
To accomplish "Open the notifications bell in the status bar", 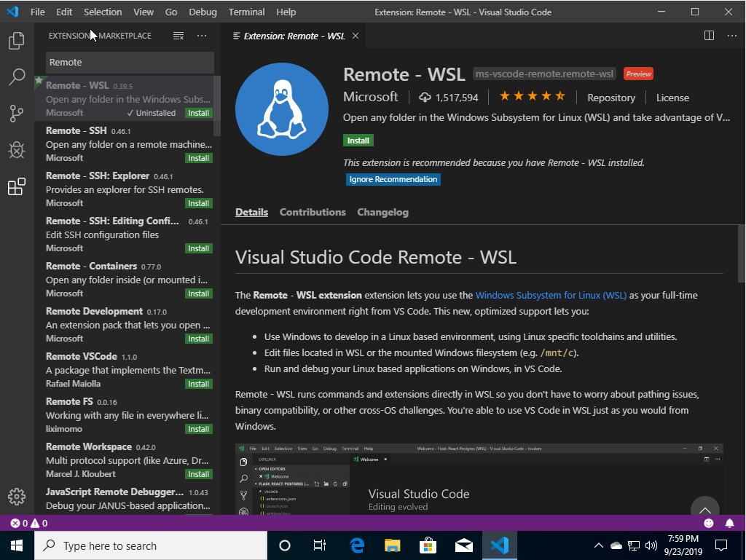I will pyautogui.click(x=731, y=523).
